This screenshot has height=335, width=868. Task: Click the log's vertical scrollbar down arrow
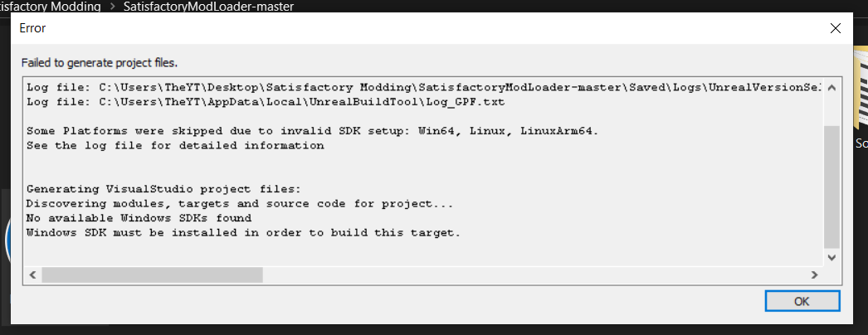point(831,257)
